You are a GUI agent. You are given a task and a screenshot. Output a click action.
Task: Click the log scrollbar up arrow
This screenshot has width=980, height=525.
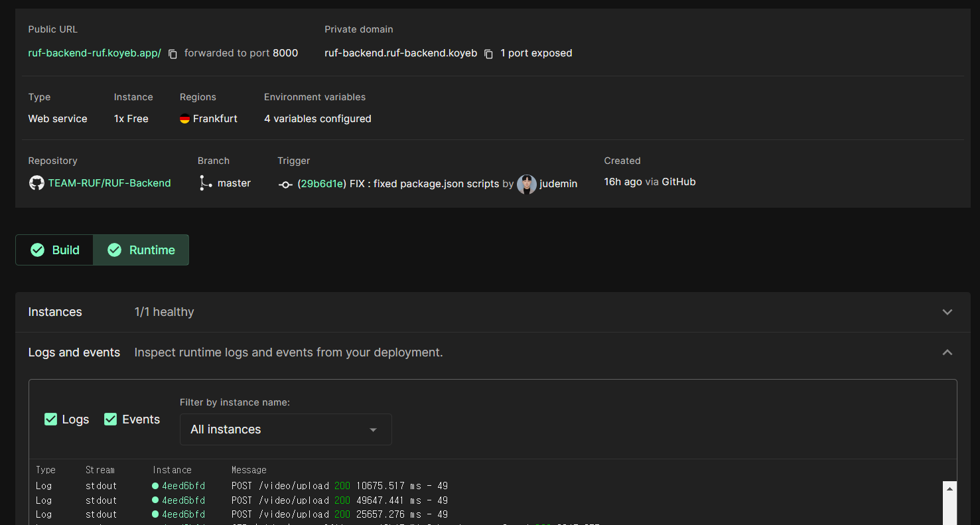click(949, 489)
